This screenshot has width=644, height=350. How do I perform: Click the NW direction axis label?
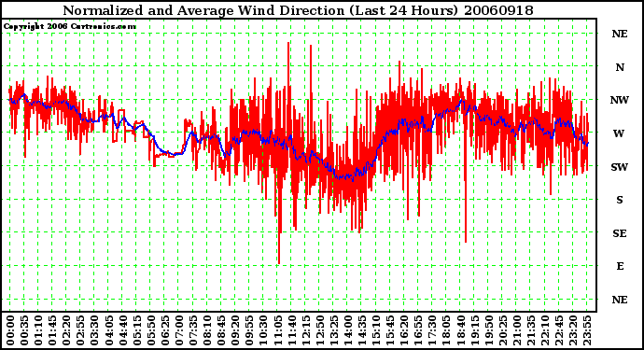[620, 100]
